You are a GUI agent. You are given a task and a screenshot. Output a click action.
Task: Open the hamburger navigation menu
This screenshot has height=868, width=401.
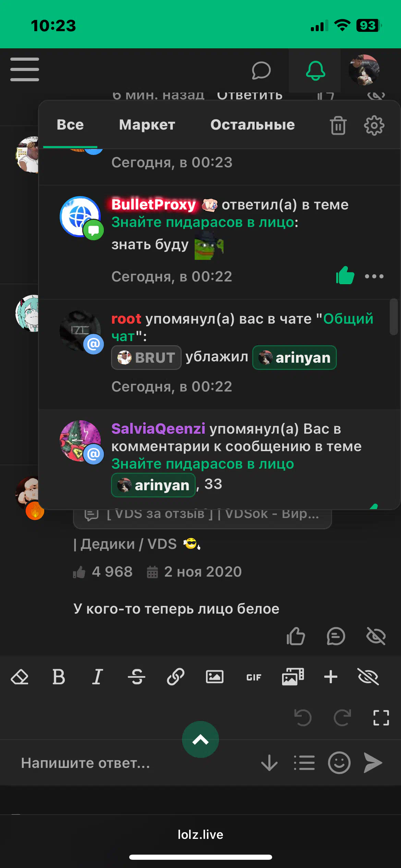tap(25, 70)
